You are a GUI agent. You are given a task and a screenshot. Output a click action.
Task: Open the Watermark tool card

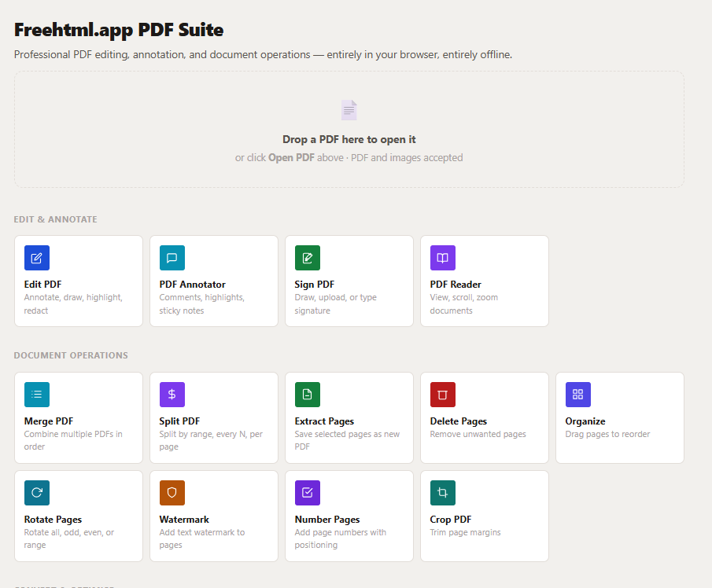(x=214, y=516)
